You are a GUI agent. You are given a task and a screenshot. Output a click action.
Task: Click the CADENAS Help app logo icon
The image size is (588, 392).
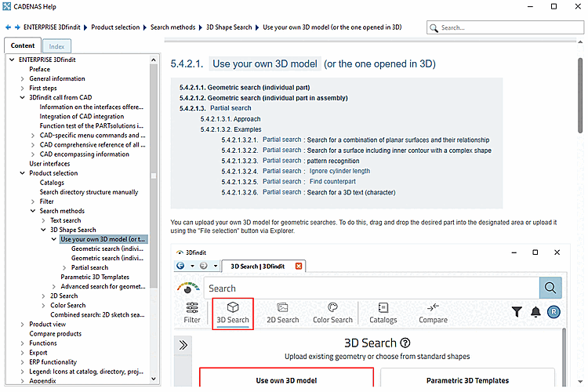[x=7, y=6]
